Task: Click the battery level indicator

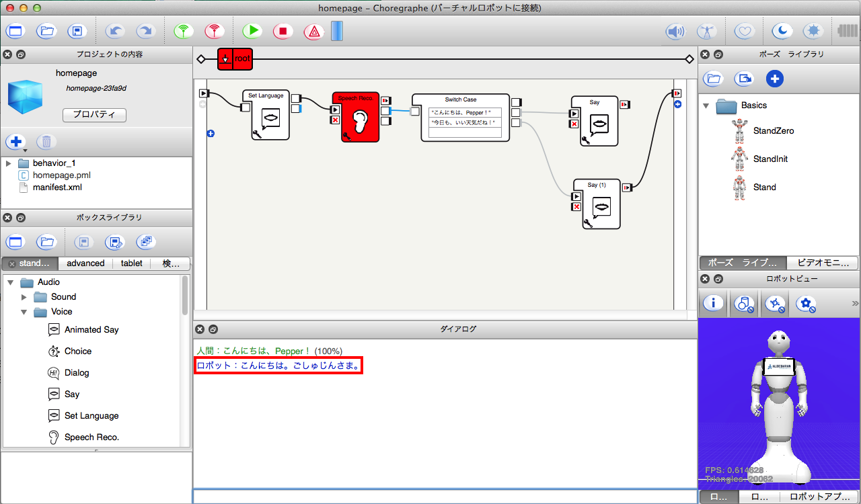Action: (x=848, y=31)
